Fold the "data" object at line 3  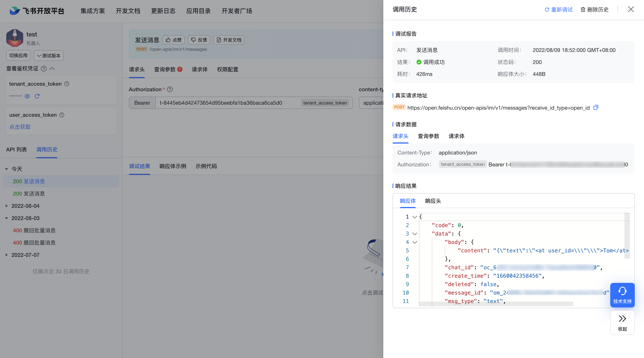415,234
